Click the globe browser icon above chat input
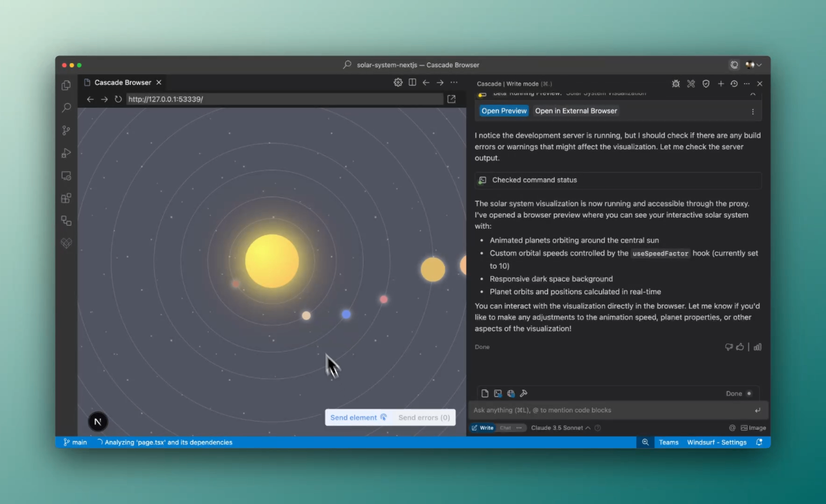The width and height of the screenshot is (826, 504). point(511,394)
